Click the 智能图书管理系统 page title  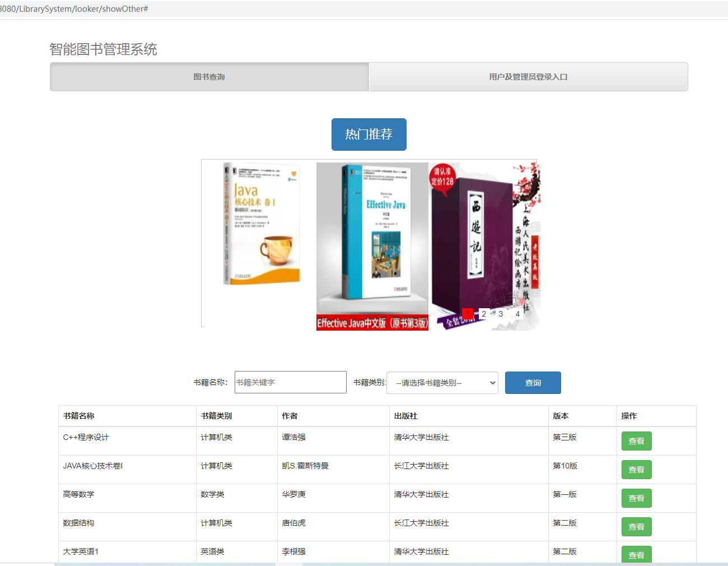pos(103,49)
